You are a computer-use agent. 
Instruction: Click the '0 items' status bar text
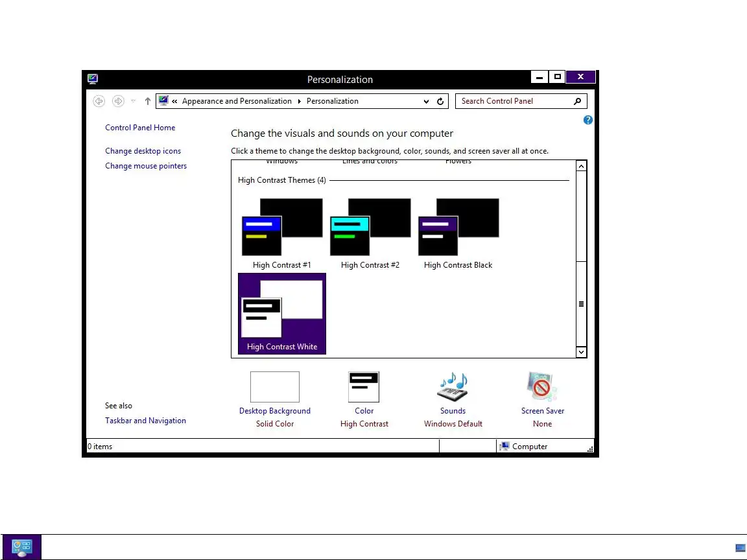point(100,447)
